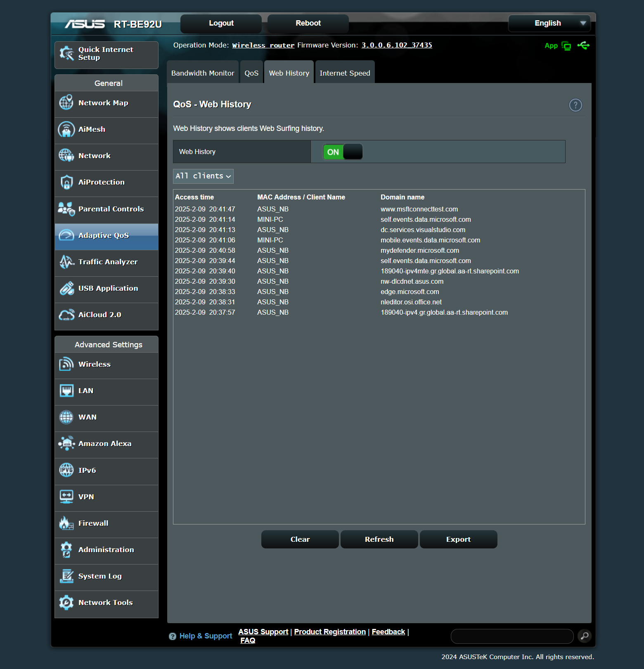The image size is (644, 669).
Task: Open AiMesh via its sidebar icon
Action: coord(66,129)
